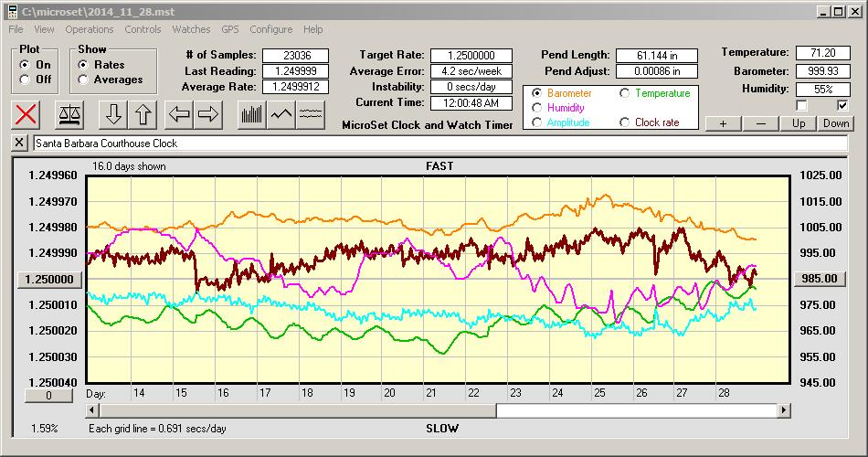Viewport: 868px width, 457px height.
Task: Click the Average Rate value field
Action: tap(296, 87)
